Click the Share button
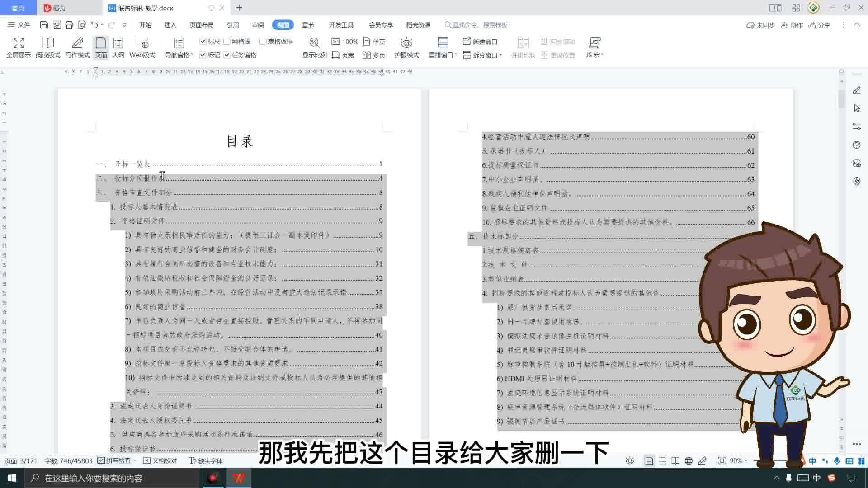 pos(820,25)
